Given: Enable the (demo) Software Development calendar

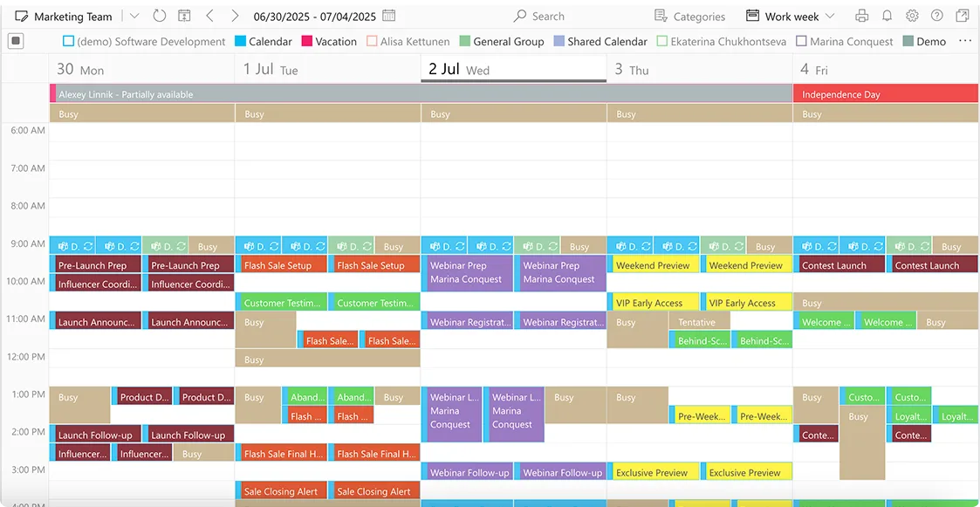Looking at the screenshot, I should [x=65, y=41].
